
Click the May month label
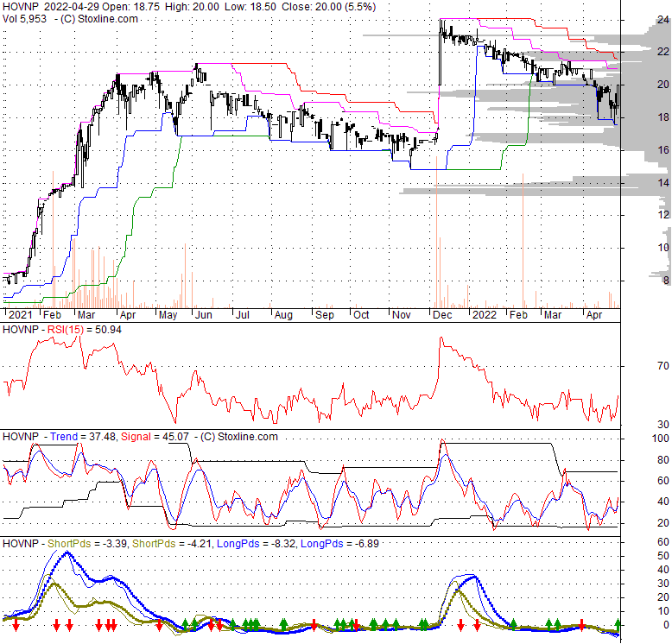click(168, 315)
